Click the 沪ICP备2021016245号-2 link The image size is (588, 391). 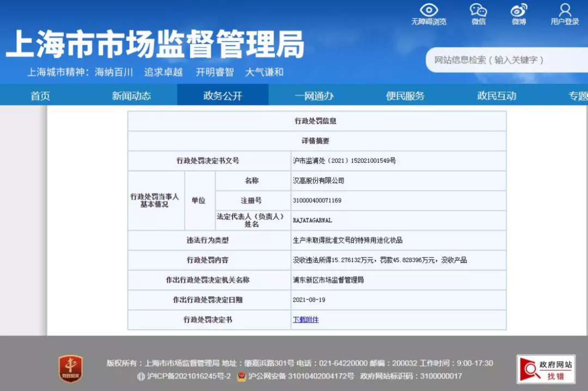(x=189, y=376)
